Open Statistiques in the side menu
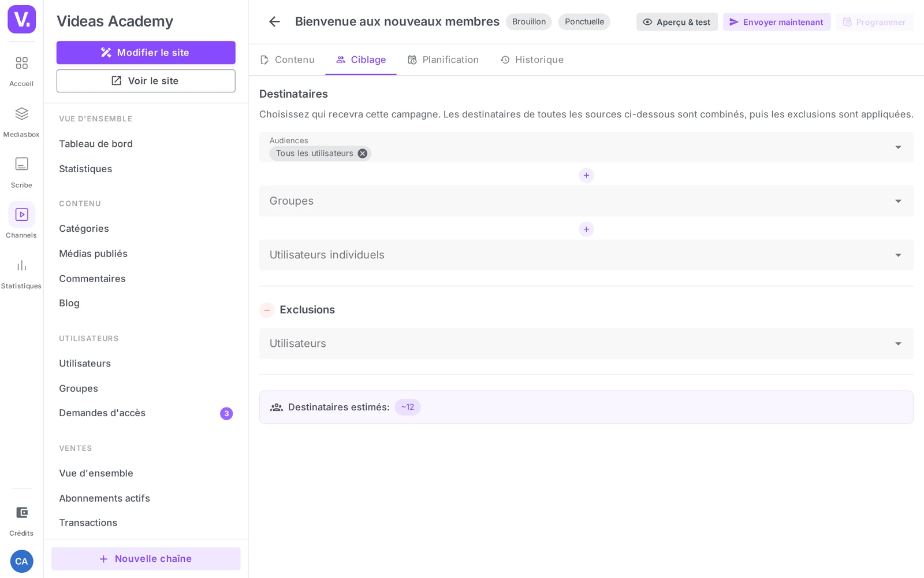 tap(85, 169)
